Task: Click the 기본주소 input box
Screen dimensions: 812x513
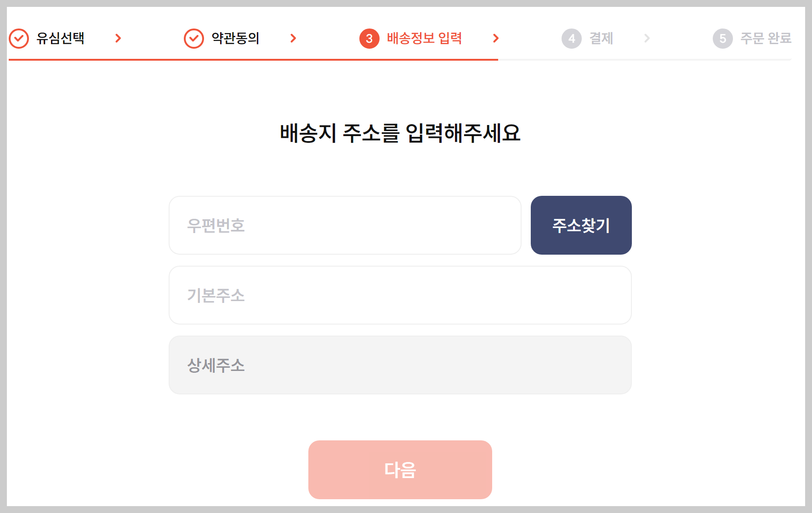Action: (x=400, y=295)
